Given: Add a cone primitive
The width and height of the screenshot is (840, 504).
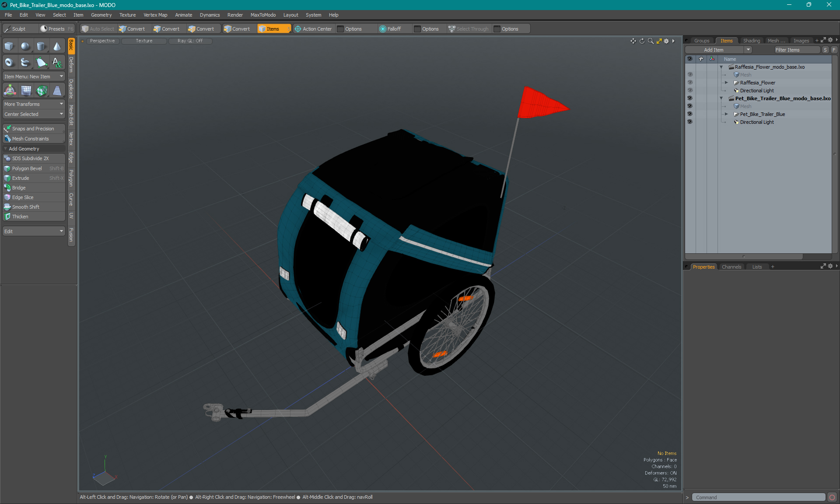Looking at the screenshot, I should 57,46.
